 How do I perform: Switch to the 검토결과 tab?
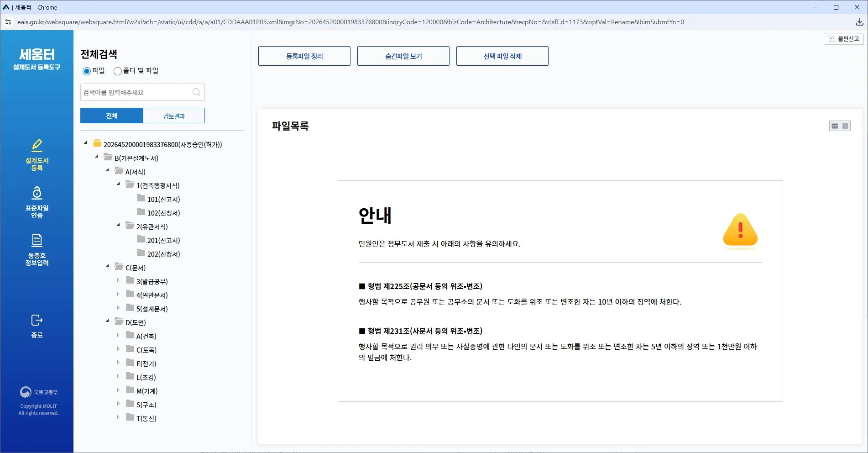pos(174,116)
